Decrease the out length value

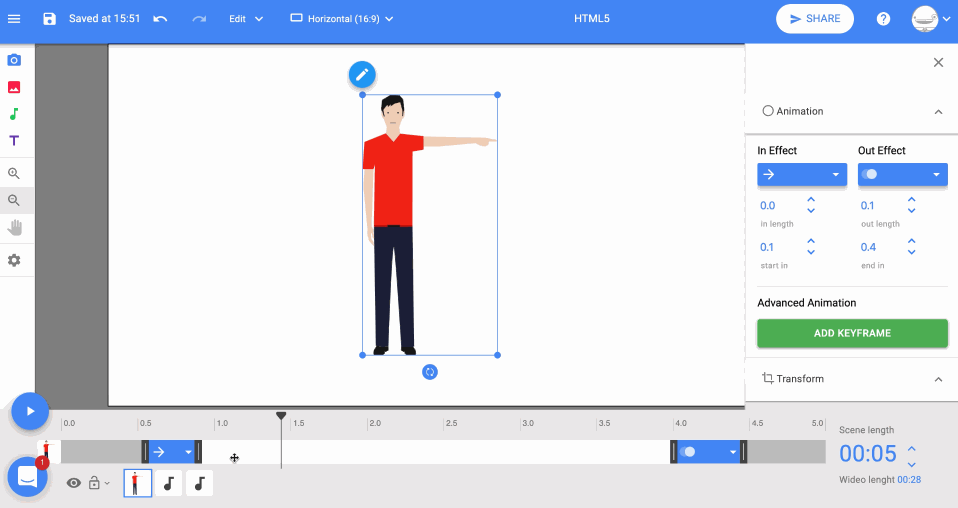[912, 211]
